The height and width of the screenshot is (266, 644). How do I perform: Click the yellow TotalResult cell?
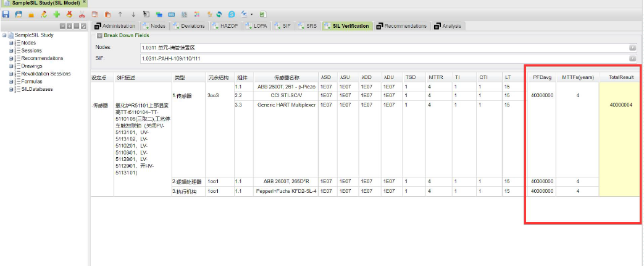(x=621, y=136)
